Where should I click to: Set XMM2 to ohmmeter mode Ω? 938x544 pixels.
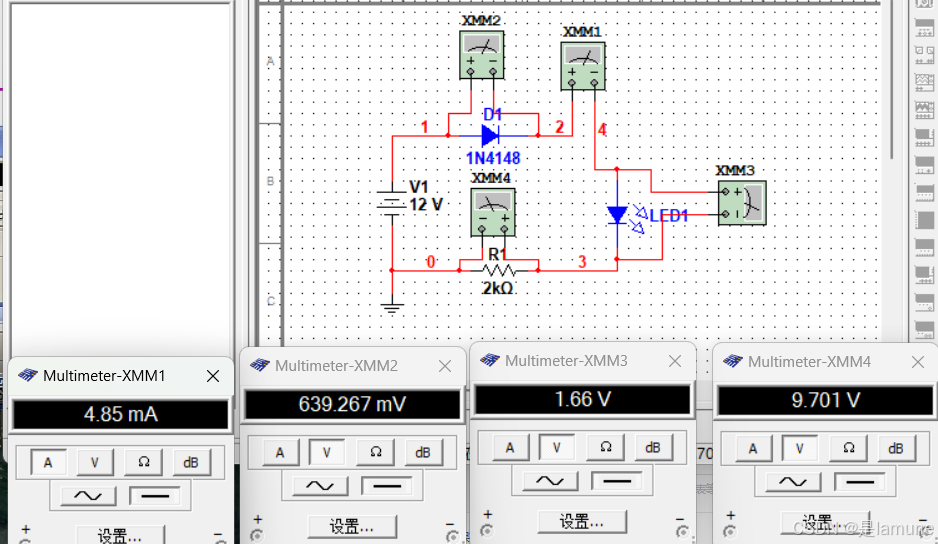tap(376, 452)
